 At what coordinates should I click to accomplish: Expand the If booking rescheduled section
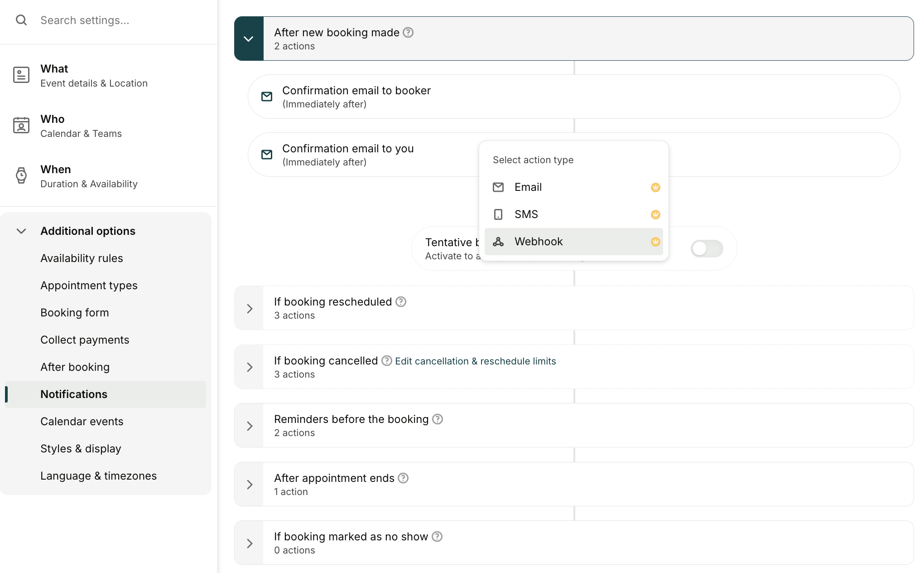[x=249, y=308]
